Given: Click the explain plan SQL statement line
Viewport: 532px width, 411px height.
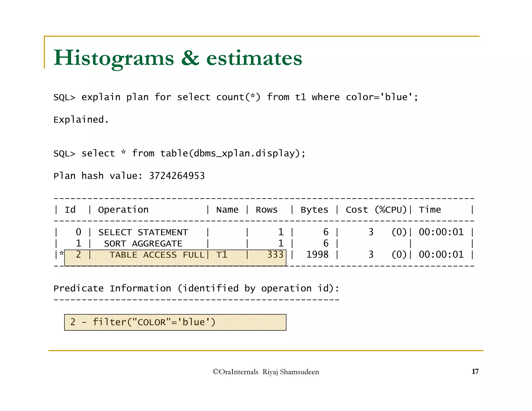Looking at the screenshot, I should point(236,97).
